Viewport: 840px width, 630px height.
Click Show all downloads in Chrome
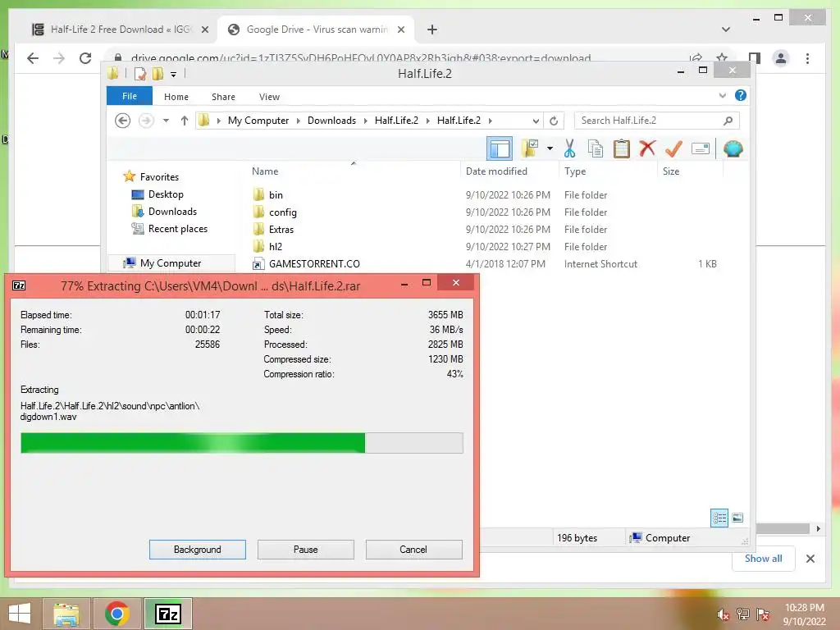(x=763, y=558)
